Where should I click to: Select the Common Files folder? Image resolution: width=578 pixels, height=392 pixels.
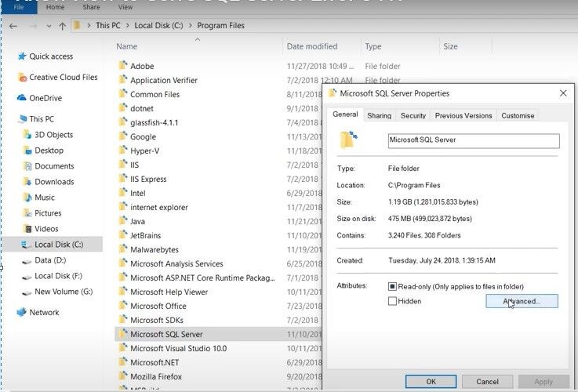pyautogui.click(x=154, y=94)
